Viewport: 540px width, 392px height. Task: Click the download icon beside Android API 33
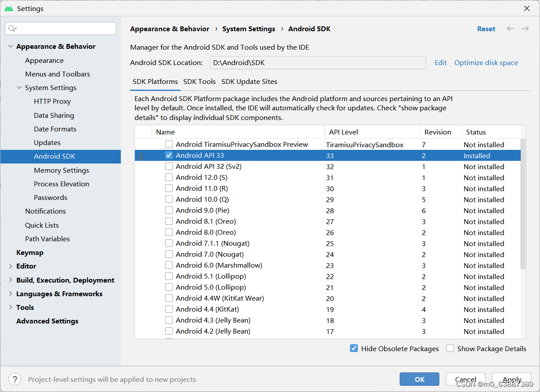(x=141, y=156)
